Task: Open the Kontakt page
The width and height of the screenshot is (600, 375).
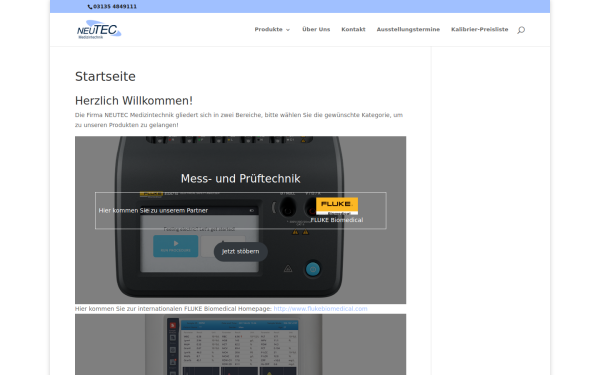Action: [353, 29]
